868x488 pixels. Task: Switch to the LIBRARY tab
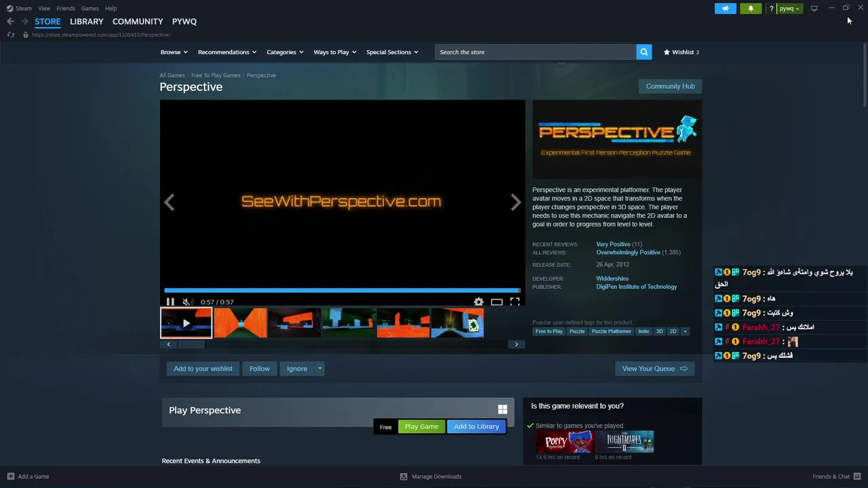[87, 22]
